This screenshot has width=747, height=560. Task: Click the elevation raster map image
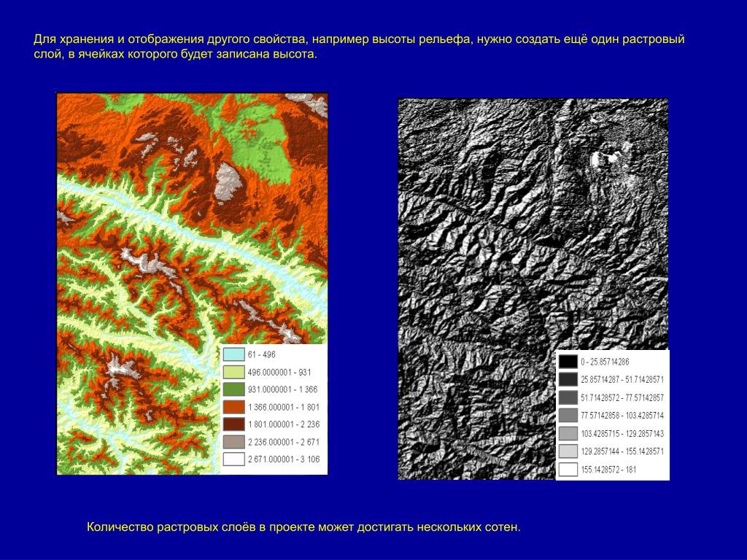[x=192, y=284]
